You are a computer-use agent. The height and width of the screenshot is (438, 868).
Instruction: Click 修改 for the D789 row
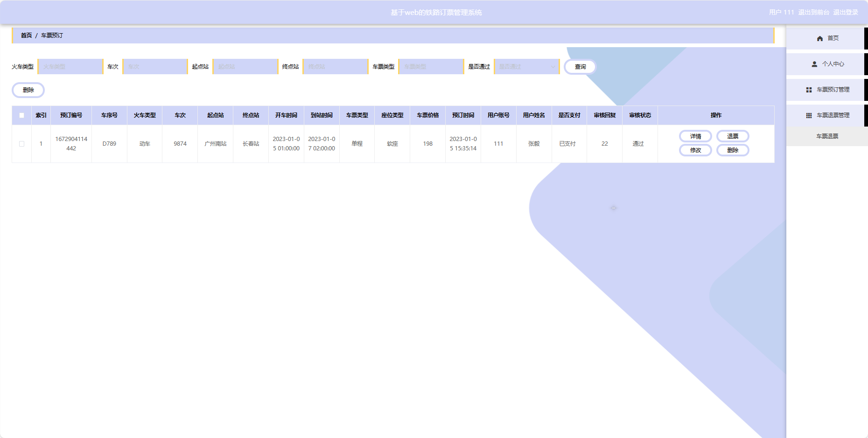[x=695, y=150]
